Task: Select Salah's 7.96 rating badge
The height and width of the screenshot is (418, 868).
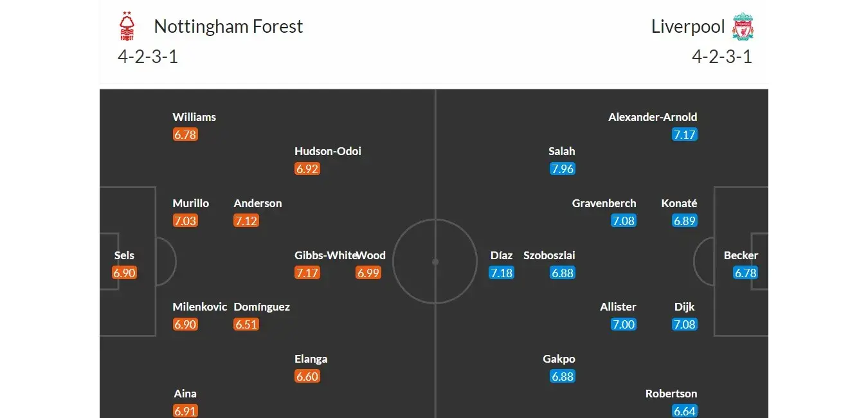Action: [x=563, y=169]
